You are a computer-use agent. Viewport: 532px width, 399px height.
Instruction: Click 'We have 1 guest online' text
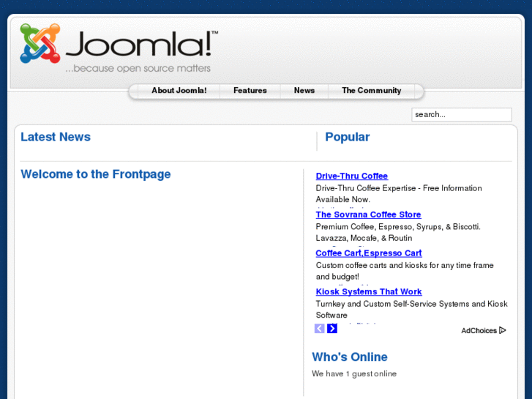point(354,373)
